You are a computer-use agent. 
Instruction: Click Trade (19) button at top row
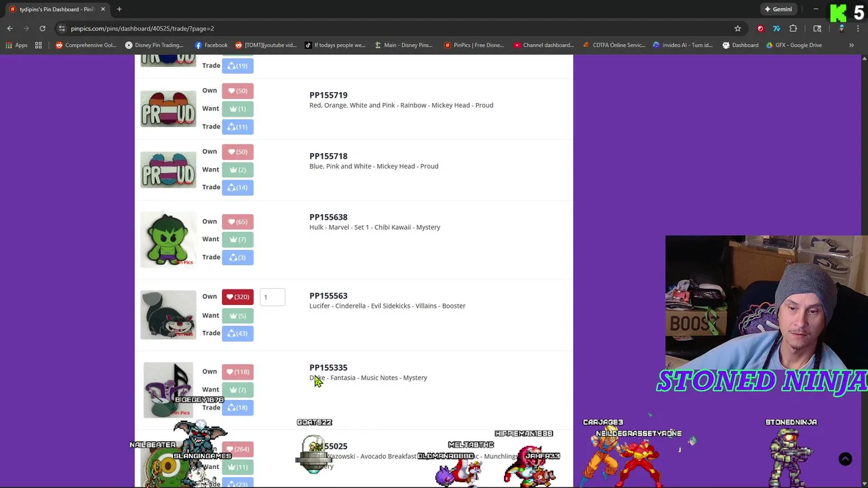pos(237,66)
